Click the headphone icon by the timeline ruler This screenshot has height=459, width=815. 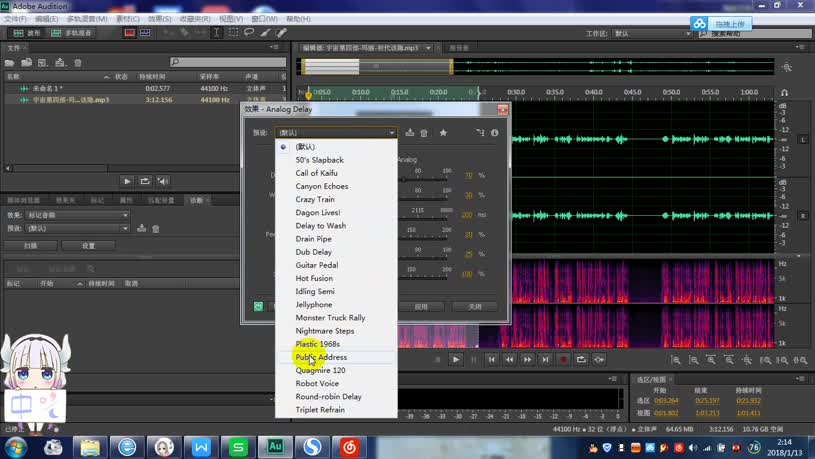click(x=784, y=93)
